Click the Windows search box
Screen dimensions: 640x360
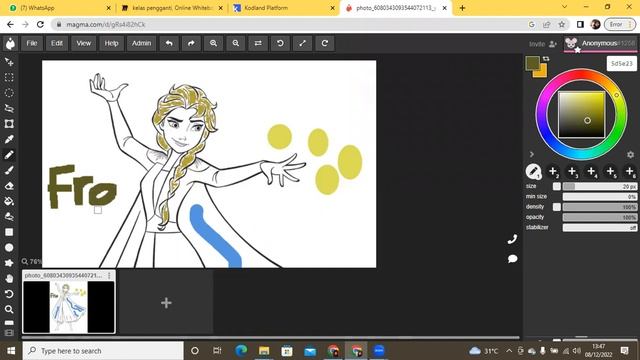coord(103,351)
